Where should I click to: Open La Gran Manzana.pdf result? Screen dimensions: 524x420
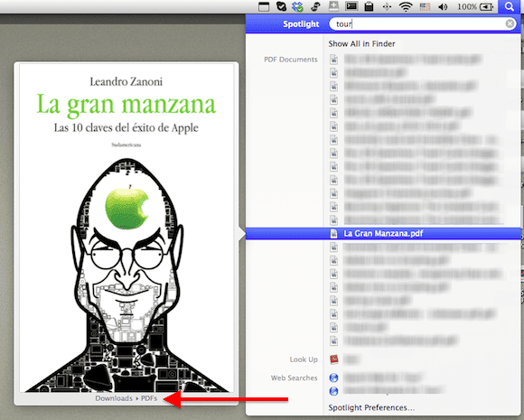click(x=383, y=233)
